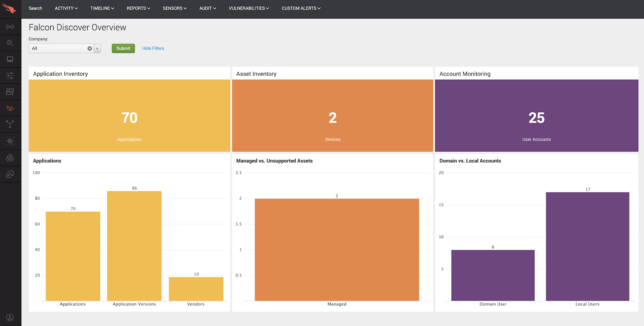Screen dimensions: 644x326
Task: Click the orange 2 Devices tile
Action: click(x=332, y=116)
